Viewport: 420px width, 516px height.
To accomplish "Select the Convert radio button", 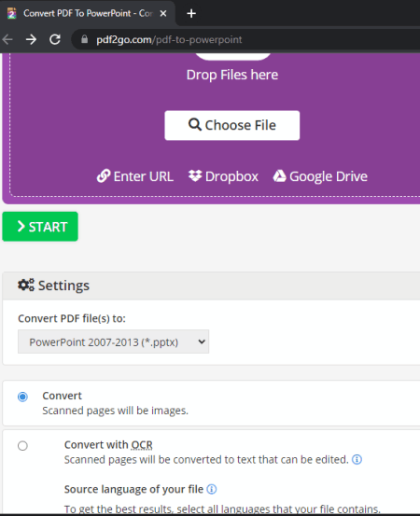I will pos(22,397).
